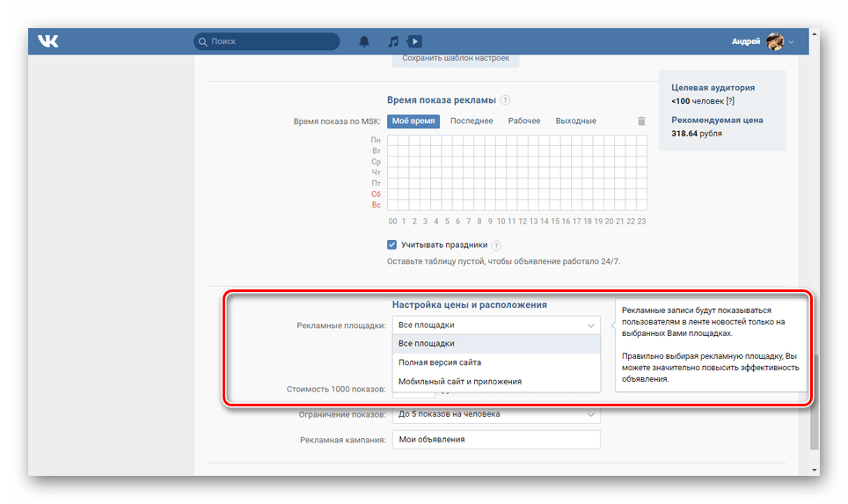Viewport: 848px width, 504px height.
Task: Click the Рекламная кампания input field
Action: point(496,440)
